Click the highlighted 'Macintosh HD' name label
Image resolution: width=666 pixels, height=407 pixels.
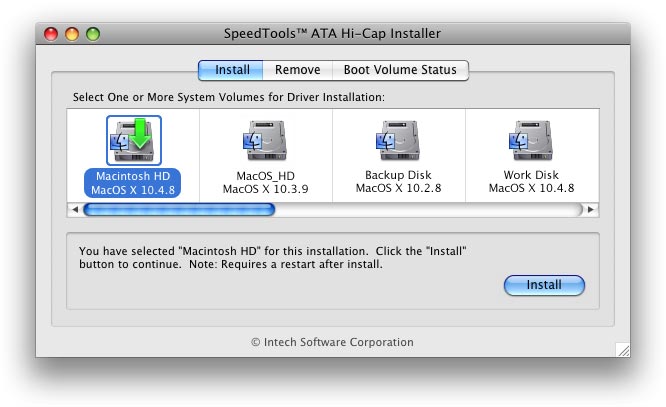133,175
